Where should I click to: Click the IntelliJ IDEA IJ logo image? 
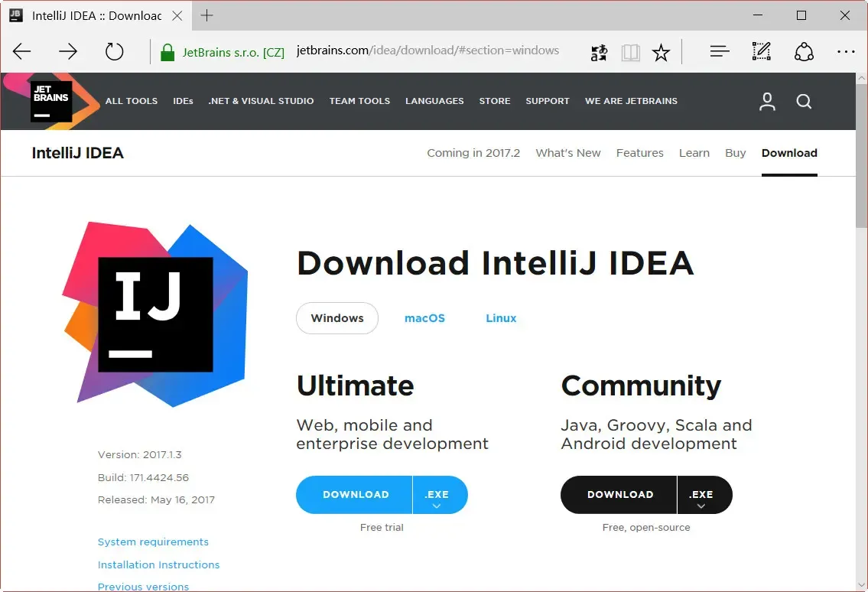(x=155, y=314)
